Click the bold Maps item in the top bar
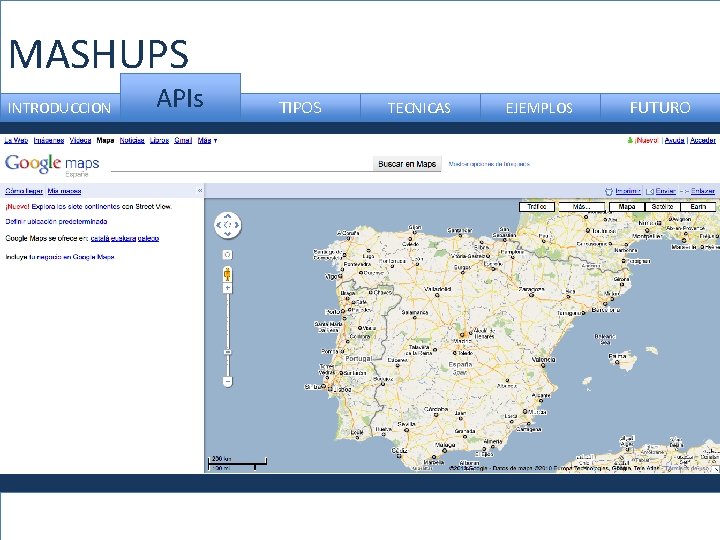 105,141
